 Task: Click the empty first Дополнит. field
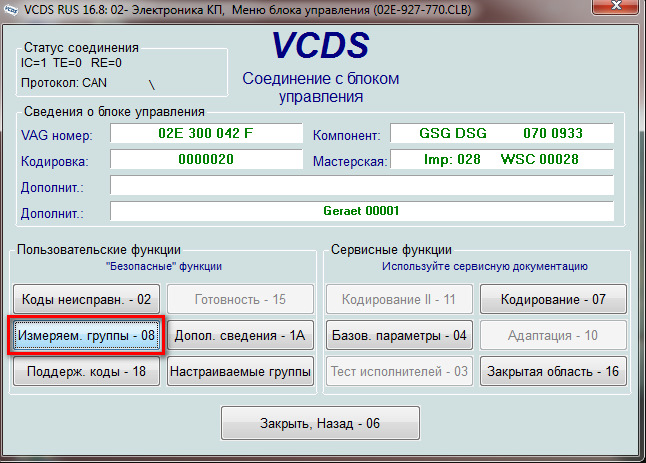pos(362,185)
